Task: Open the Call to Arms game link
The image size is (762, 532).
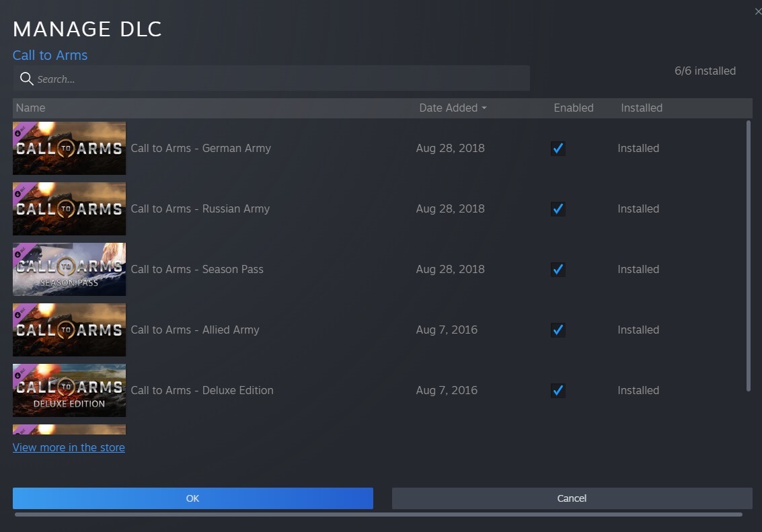Action: (x=50, y=55)
